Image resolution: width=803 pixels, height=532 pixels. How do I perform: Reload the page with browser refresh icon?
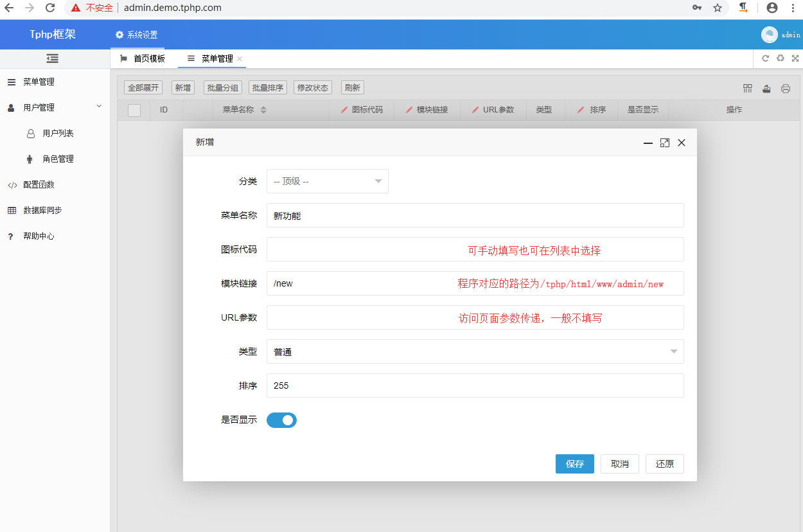pos(50,8)
